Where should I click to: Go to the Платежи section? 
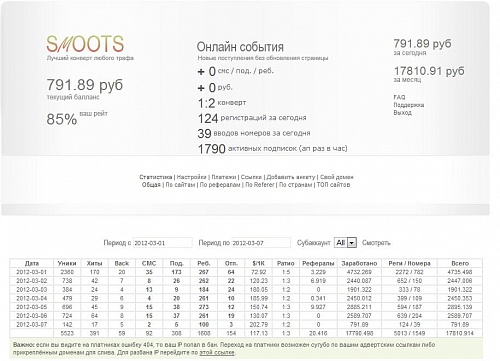coord(224,177)
